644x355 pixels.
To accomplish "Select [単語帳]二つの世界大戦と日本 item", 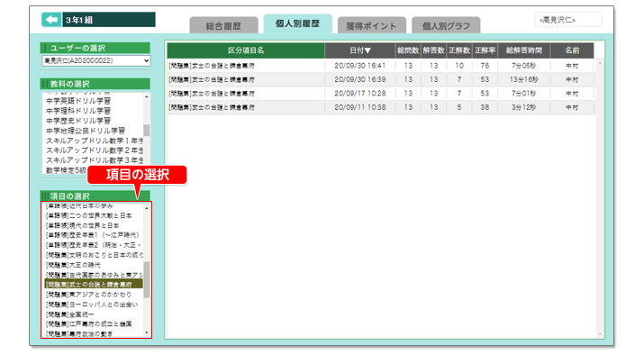I will 88,215.
